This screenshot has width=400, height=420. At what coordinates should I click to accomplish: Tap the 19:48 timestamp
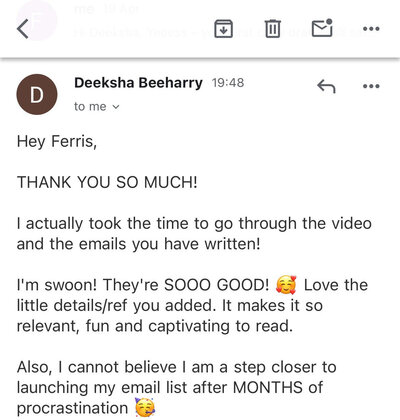pyautogui.click(x=228, y=83)
